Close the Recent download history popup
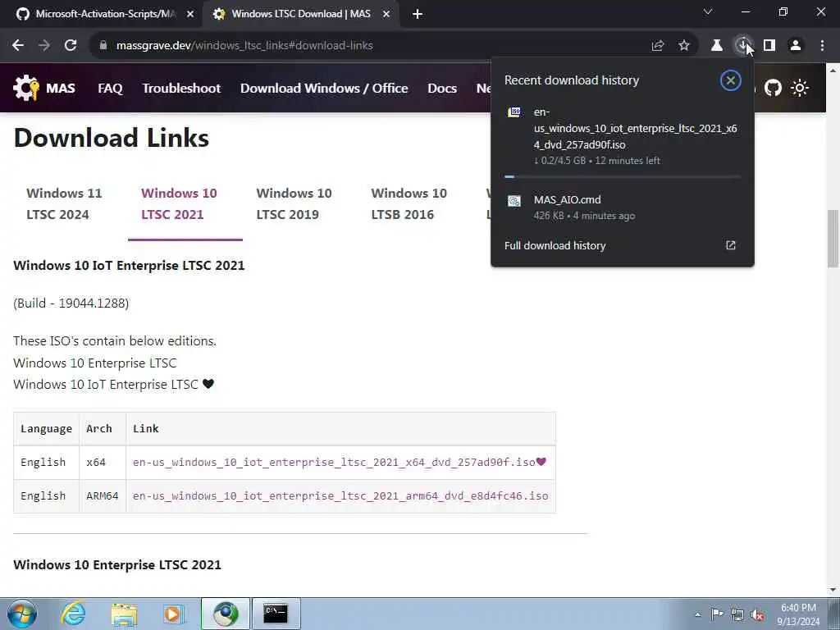840x630 pixels. 730,80
